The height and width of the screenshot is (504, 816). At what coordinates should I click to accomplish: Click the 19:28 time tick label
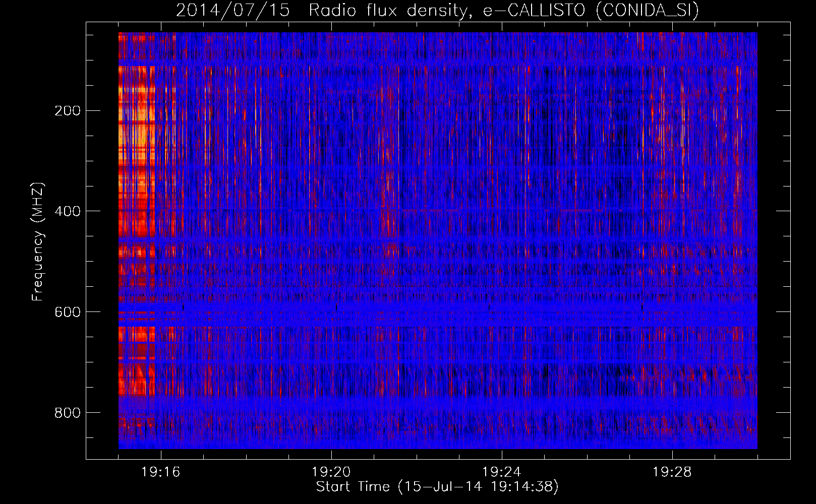point(672,472)
